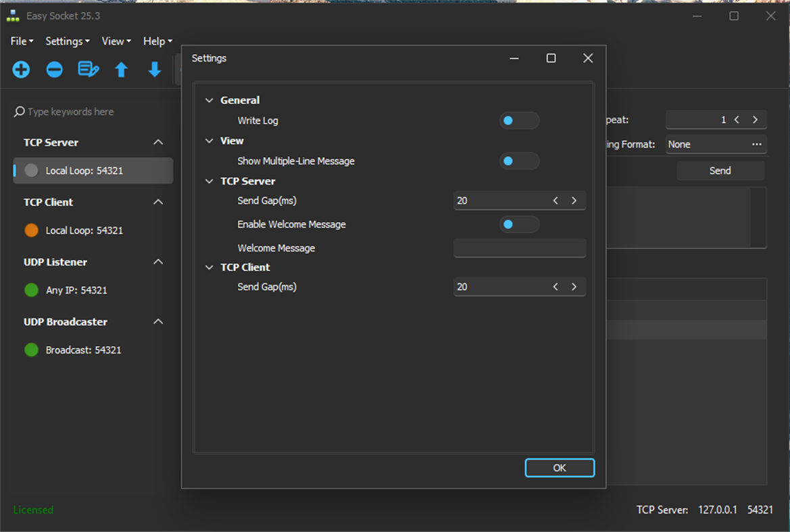Click green status dot beside Broadcast: 54321
This screenshot has width=790, height=532.
pos(31,349)
